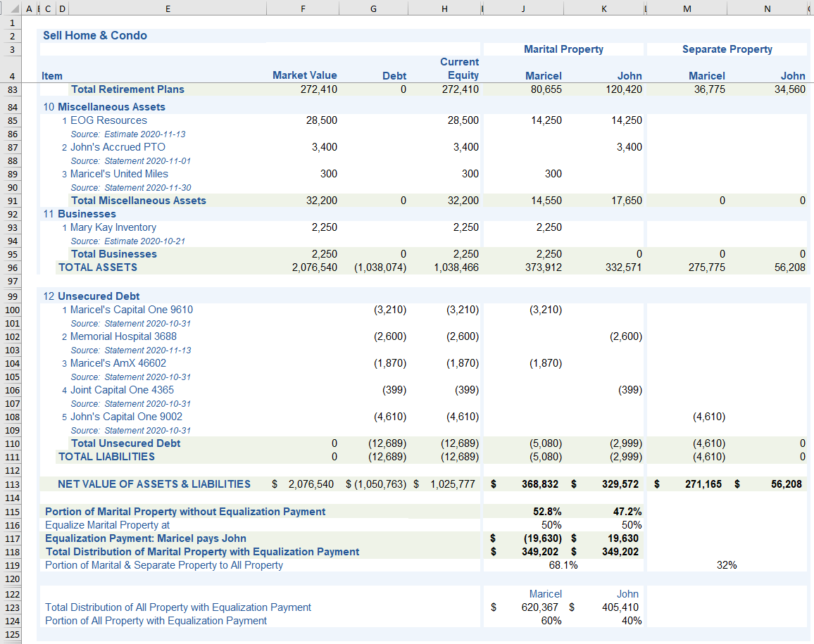The width and height of the screenshot is (814, 644).
Task: Select the 68.1% marital portion cell
Action: [563, 565]
